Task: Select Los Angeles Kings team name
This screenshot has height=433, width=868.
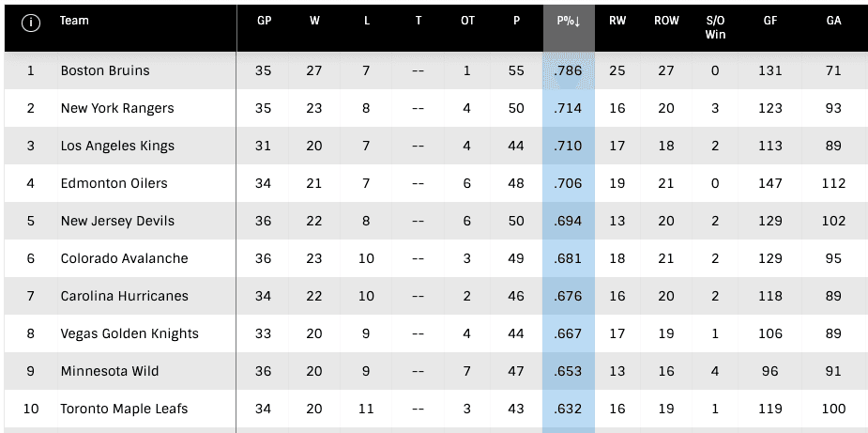Action: coord(117,146)
